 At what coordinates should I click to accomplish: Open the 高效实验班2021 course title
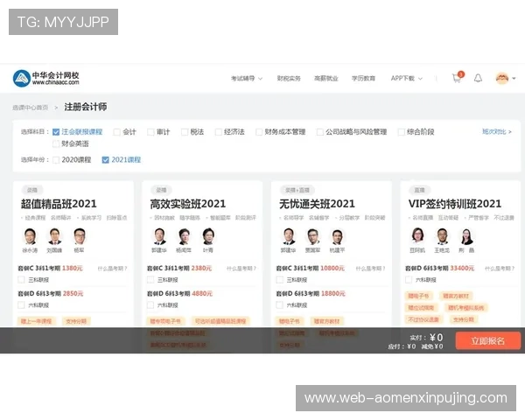(x=188, y=204)
